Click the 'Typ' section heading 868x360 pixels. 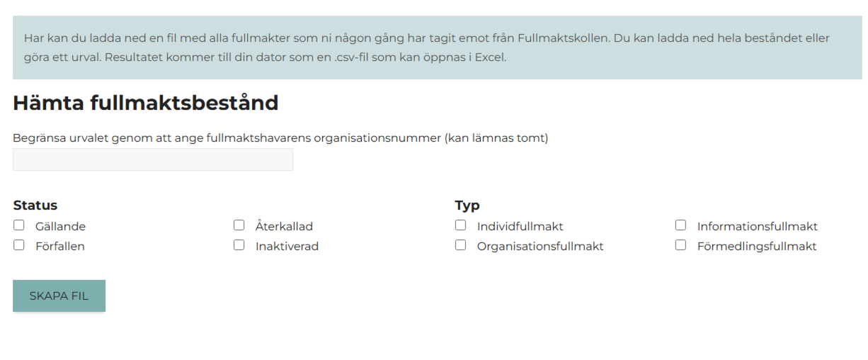pos(467,206)
